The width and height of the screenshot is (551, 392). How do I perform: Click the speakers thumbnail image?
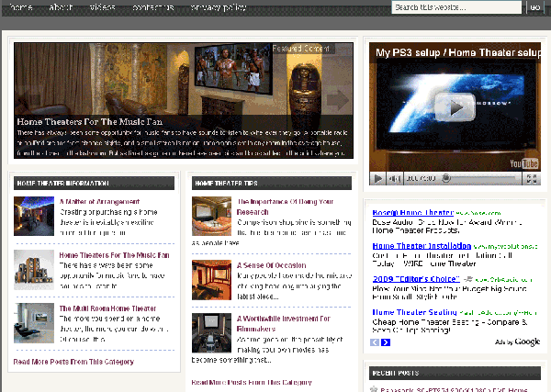coord(34,270)
